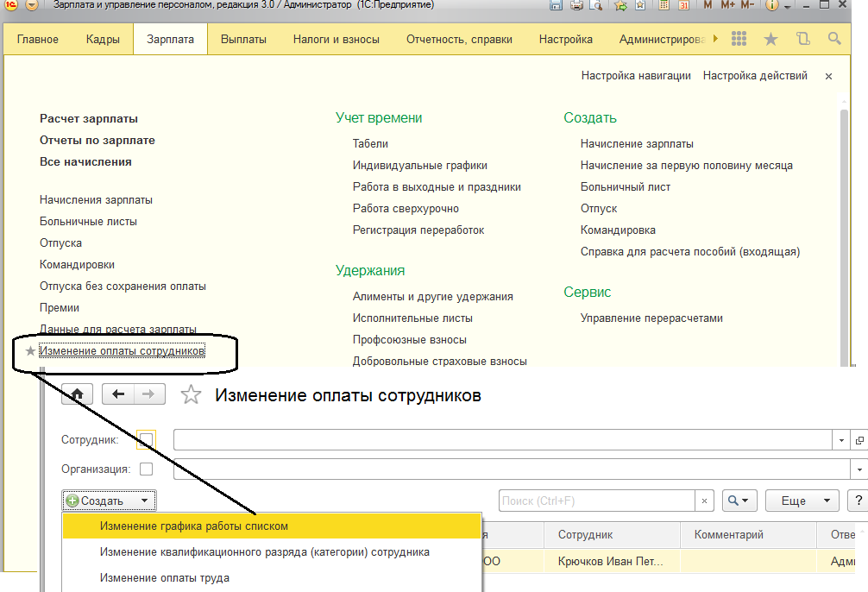Tick the Сотрудник filter checkbox
The image size is (868, 592).
146,440
